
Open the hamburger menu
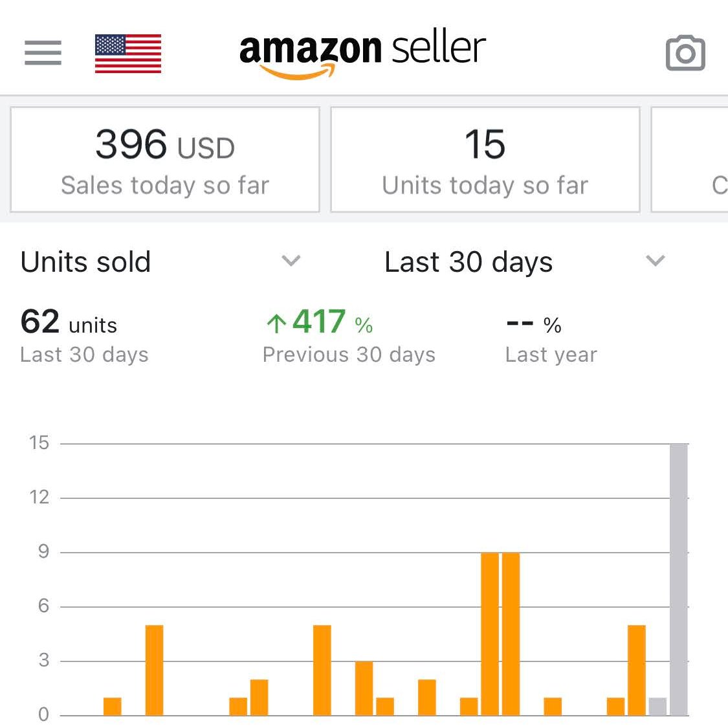(x=43, y=52)
